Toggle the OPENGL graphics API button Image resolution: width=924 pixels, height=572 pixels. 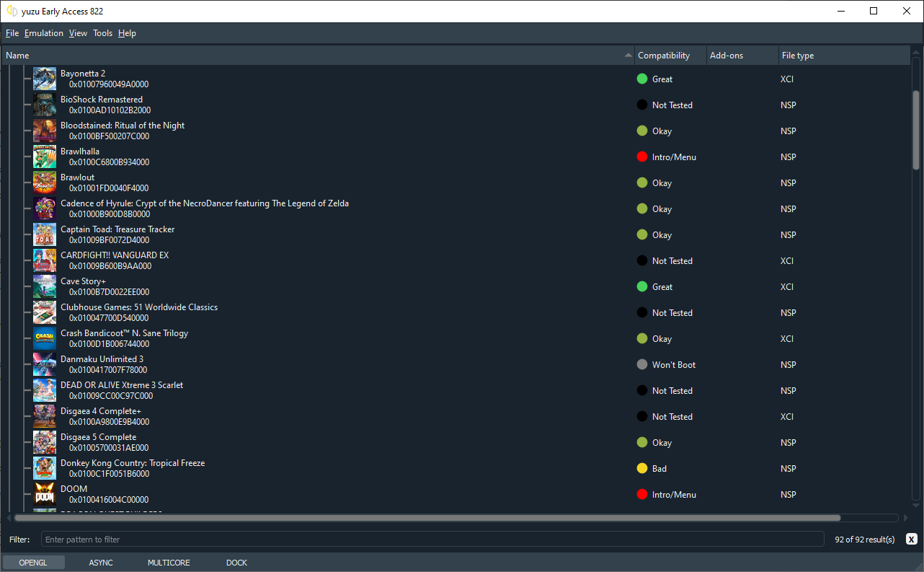(33, 563)
